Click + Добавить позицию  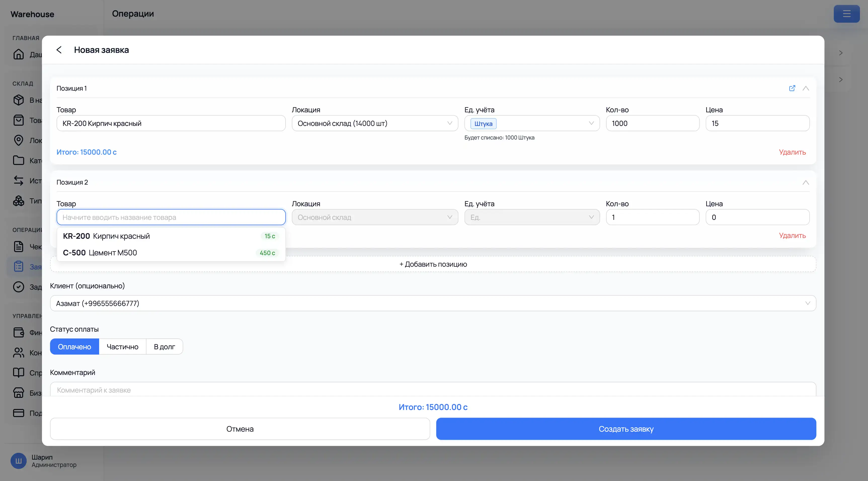click(x=433, y=264)
